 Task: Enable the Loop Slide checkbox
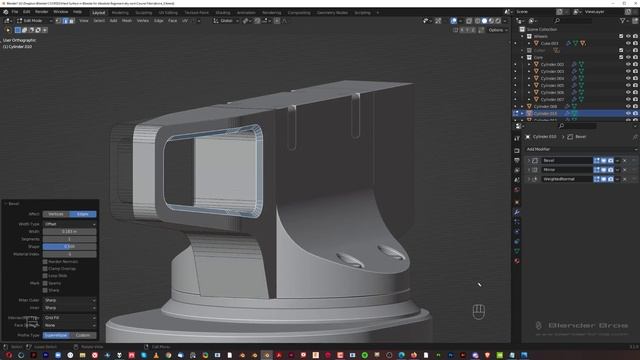click(45, 276)
